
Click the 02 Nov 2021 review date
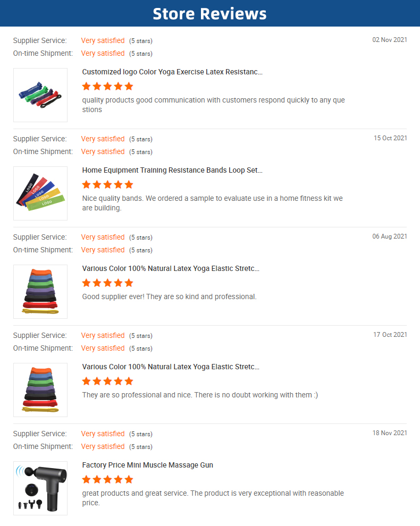[x=390, y=40]
